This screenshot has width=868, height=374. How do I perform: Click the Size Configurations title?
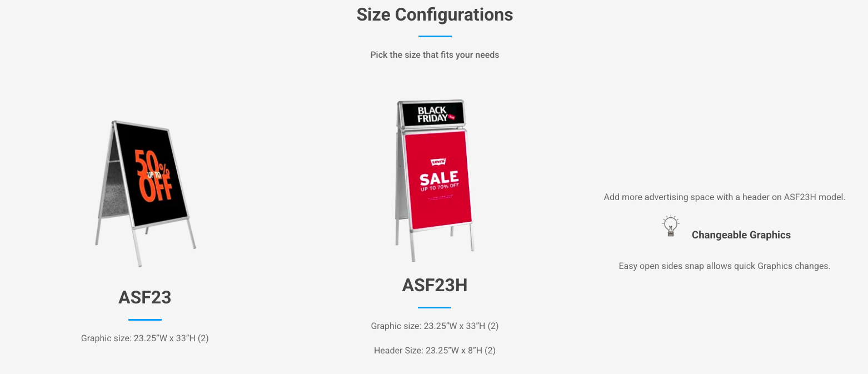coord(435,14)
